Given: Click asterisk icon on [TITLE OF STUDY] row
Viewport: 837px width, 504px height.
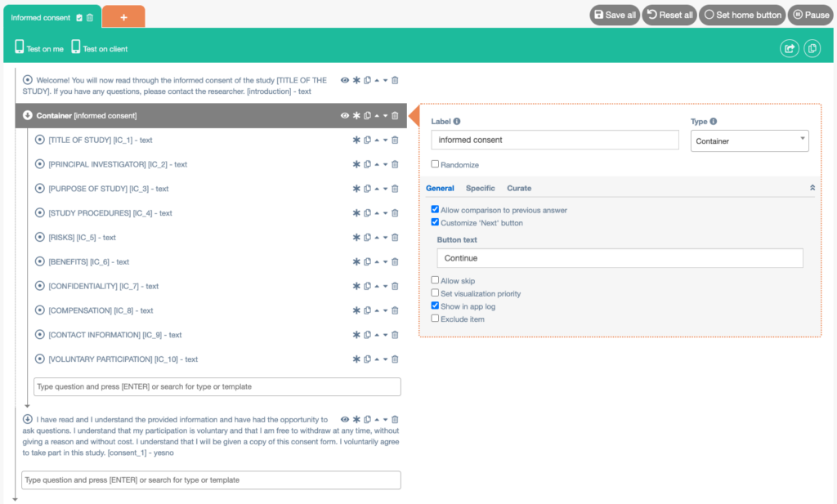Looking at the screenshot, I should (x=356, y=140).
